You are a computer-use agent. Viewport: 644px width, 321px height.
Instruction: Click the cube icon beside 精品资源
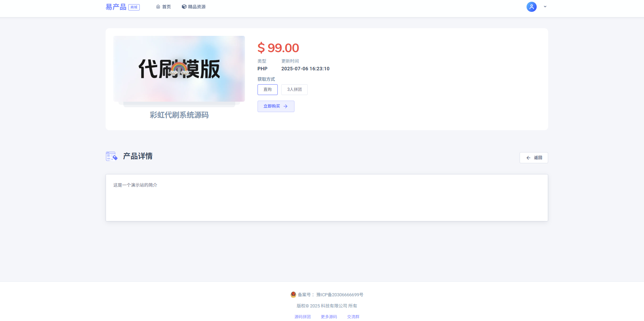tap(184, 7)
